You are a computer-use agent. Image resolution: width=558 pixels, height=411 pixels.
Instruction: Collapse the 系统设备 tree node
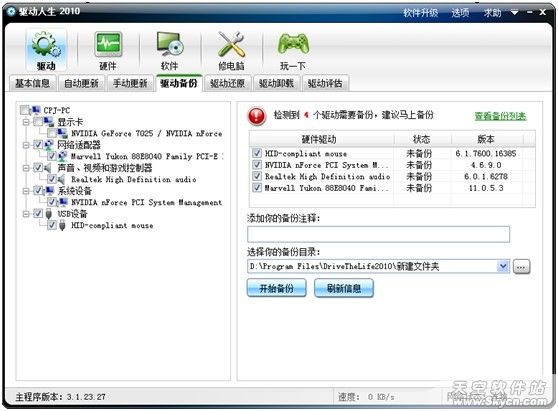(26, 191)
